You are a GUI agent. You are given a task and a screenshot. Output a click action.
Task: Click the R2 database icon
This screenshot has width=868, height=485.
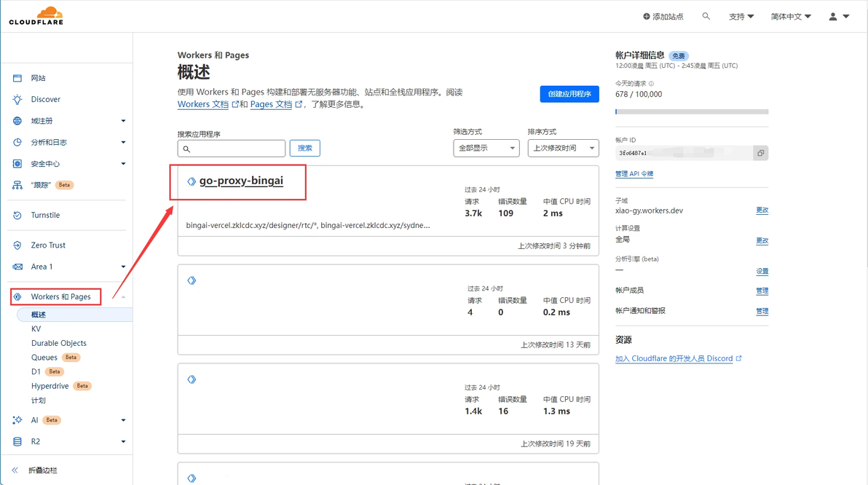[17, 442]
